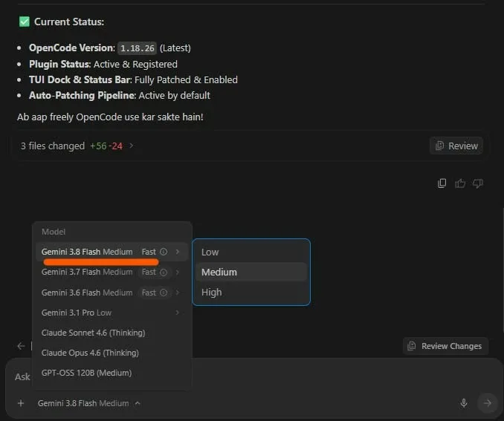Select Gemini 3.8 Flash Medium model

tap(112, 252)
